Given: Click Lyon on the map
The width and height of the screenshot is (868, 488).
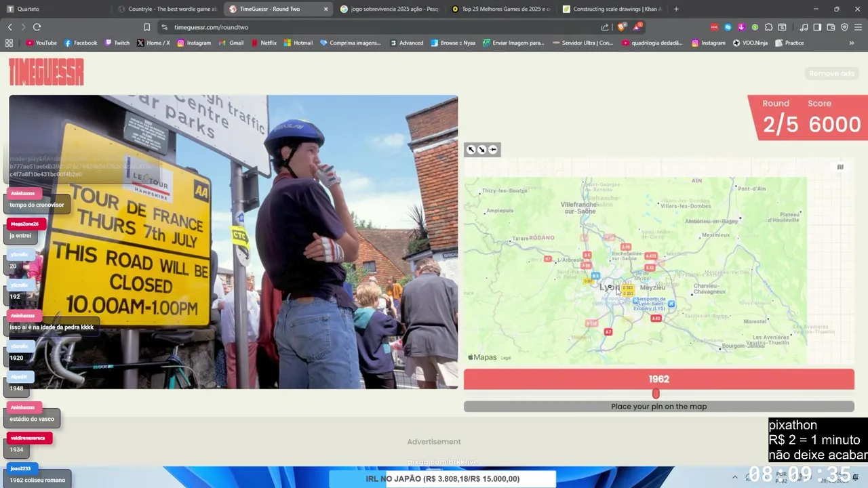Looking at the screenshot, I should tap(609, 287).
